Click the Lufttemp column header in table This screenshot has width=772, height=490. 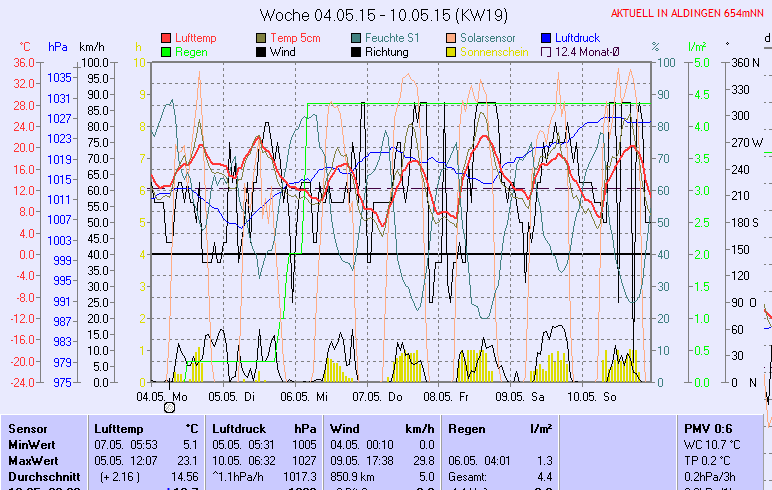tap(118, 428)
